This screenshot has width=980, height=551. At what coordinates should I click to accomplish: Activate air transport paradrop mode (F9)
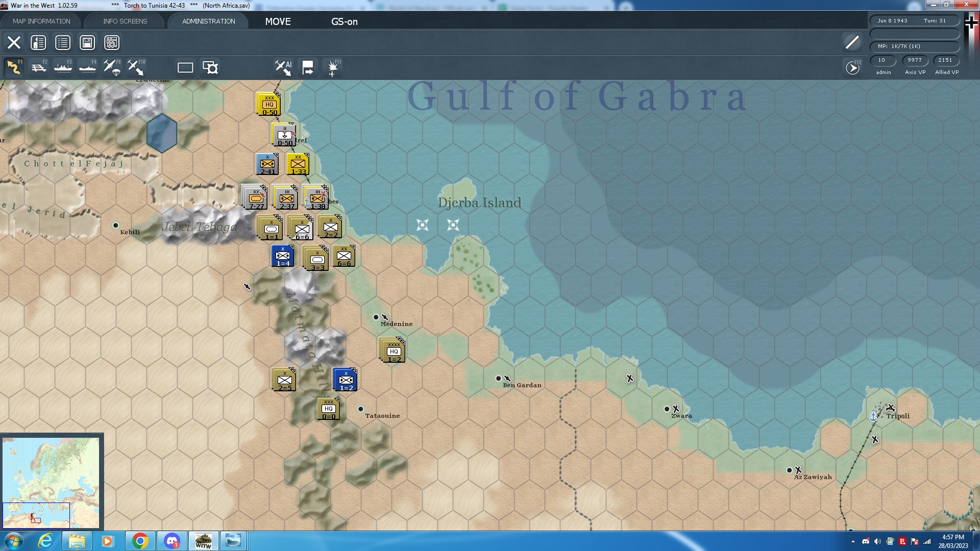pyautogui.click(x=112, y=67)
